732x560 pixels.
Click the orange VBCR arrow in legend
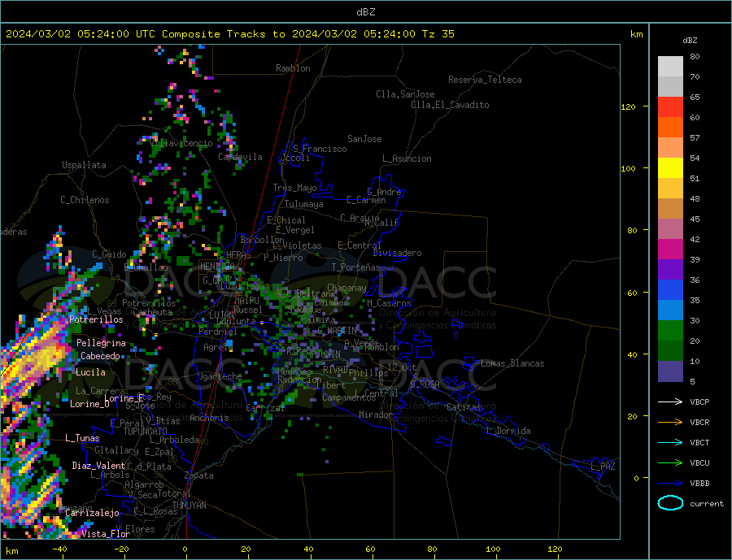670,423
